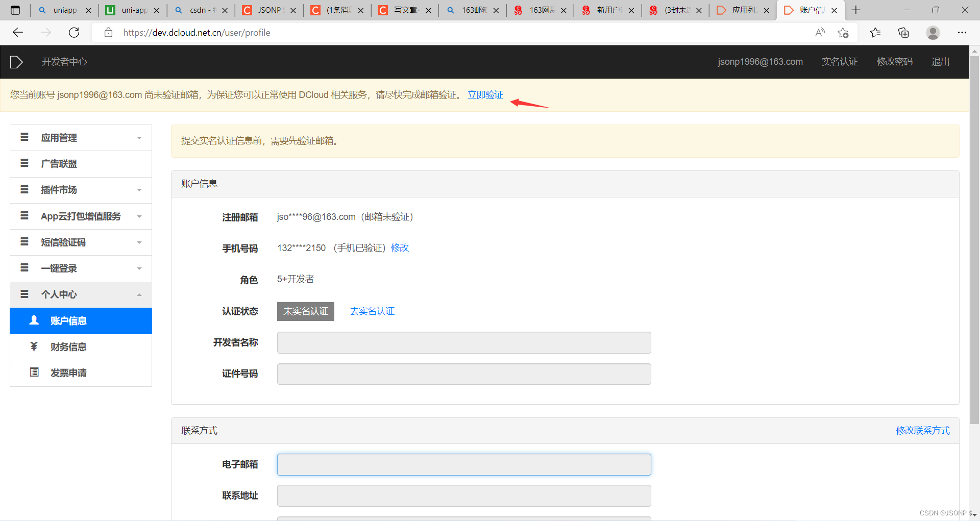Screen dimensions: 980x521
Task: Select the 账户信息 person icon in sidebar
Action: click(34, 320)
